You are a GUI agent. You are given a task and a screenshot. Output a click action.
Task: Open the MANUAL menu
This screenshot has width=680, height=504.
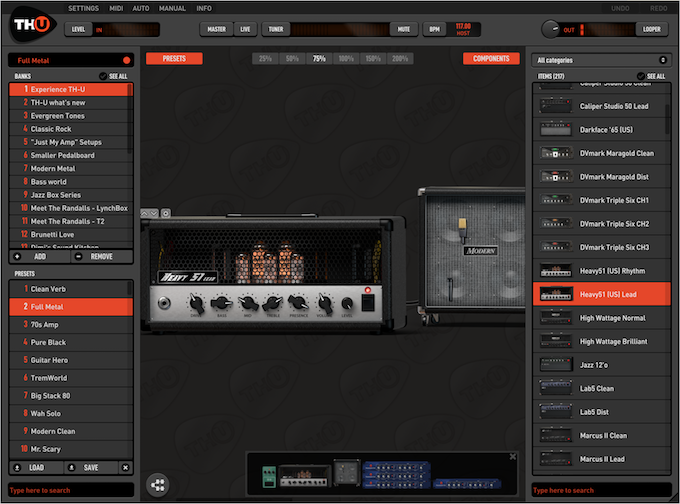pos(172,8)
